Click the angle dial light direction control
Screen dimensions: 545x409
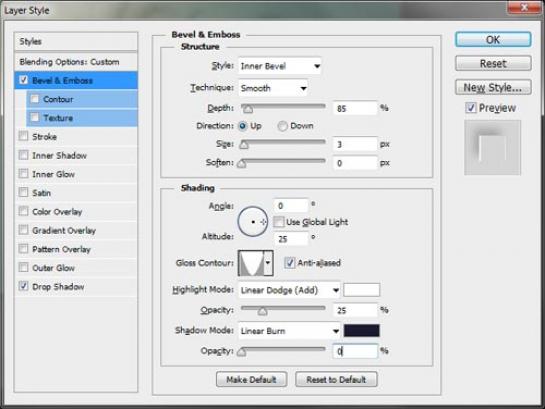pos(253,221)
